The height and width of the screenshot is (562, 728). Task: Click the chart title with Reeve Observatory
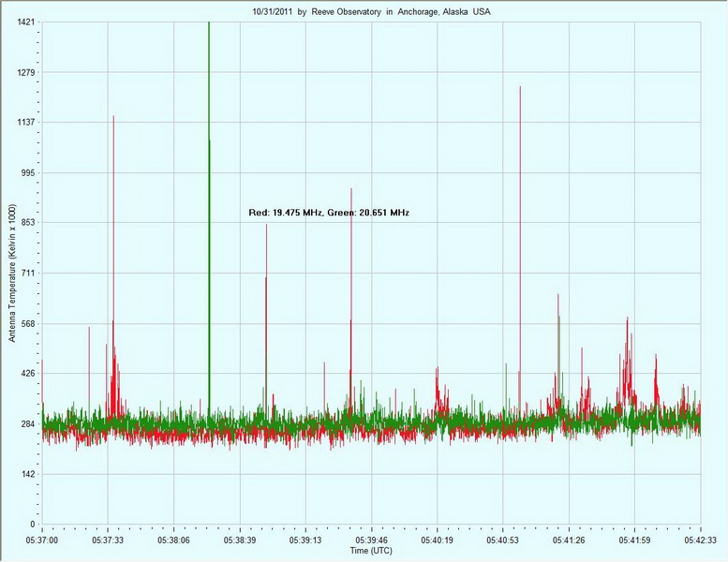(371, 12)
